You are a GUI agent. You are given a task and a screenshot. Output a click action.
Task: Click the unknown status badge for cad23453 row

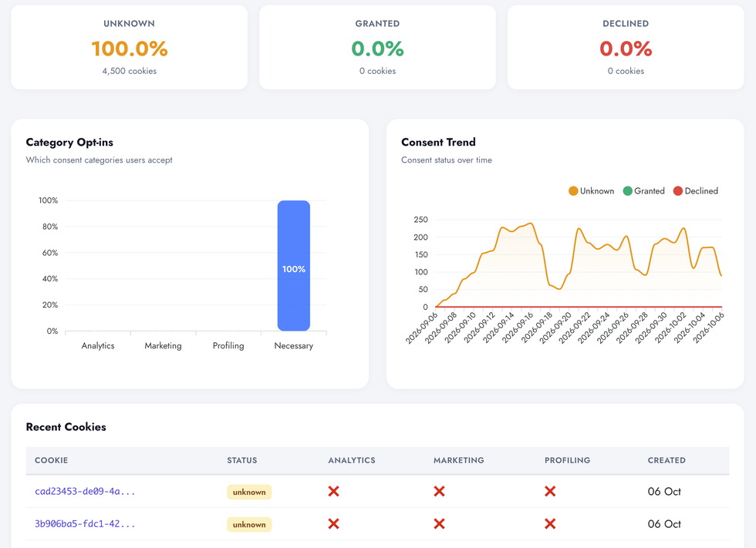coord(249,493)
